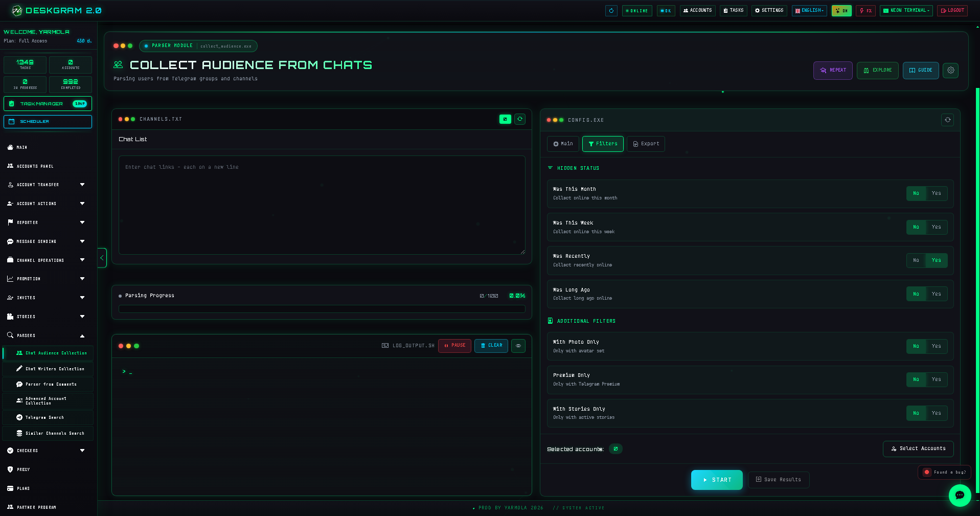
Task: Set Premium Only to Yes
Action: (x=937, y=379)
